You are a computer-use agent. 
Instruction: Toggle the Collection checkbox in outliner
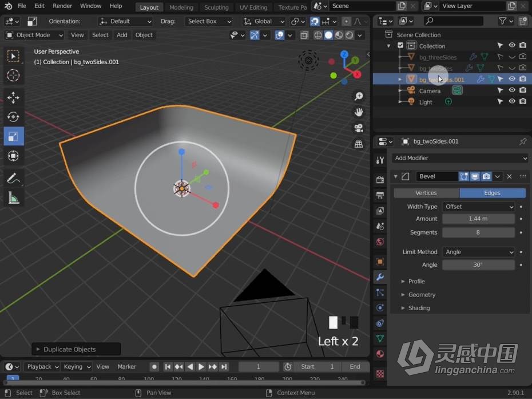pyautogui.click(x=400, y=45)
